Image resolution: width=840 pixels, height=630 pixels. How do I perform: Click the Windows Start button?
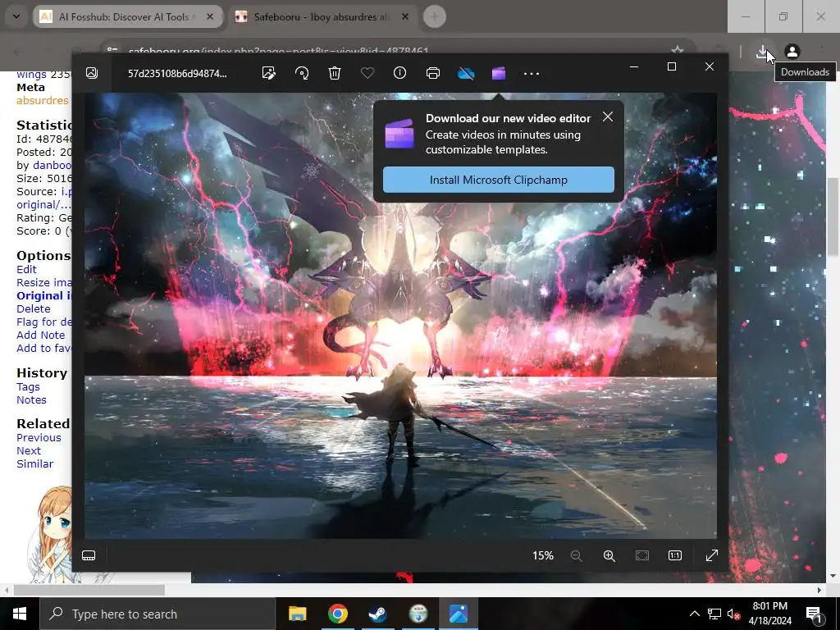pos(20,614)
